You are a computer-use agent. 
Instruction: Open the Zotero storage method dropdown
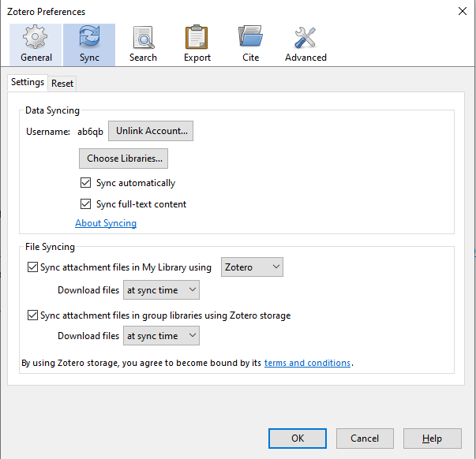252,267
